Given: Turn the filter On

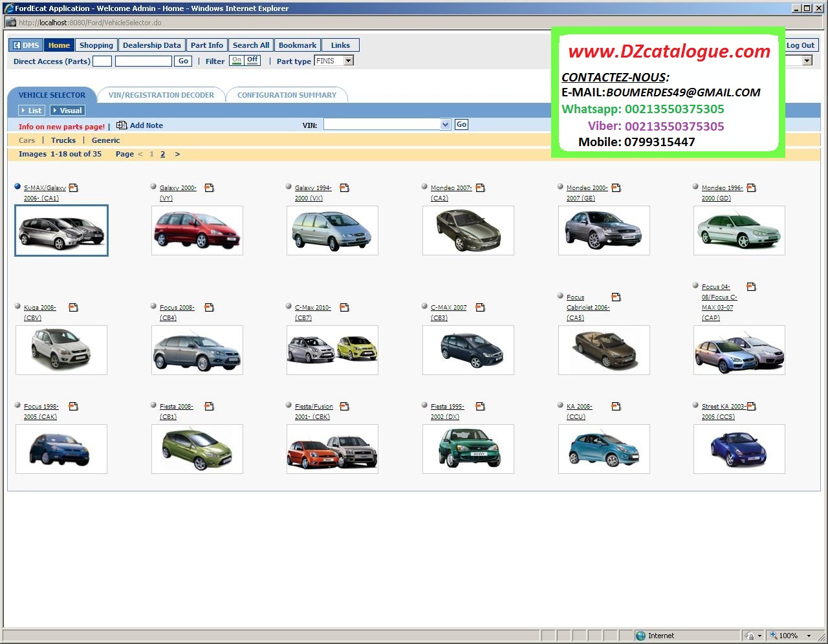Looking at the screenshot, I should [237, 60].
